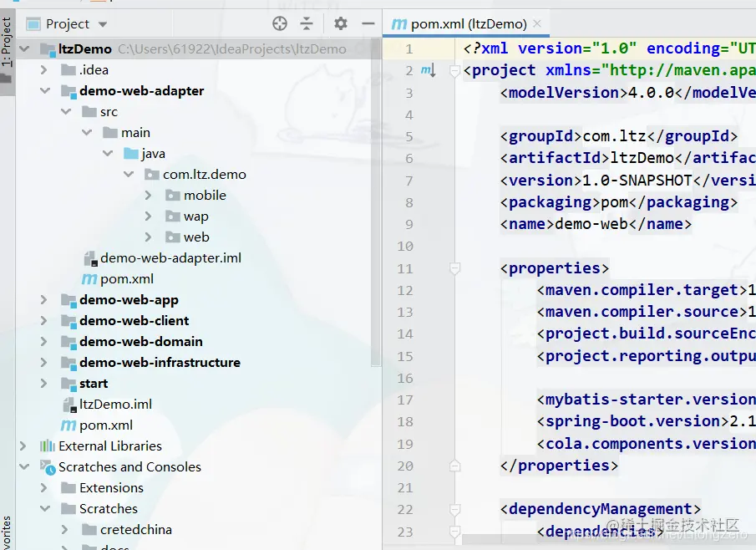
Task: Expand the demo-web-client module
Action: click(x=44, y=320)
